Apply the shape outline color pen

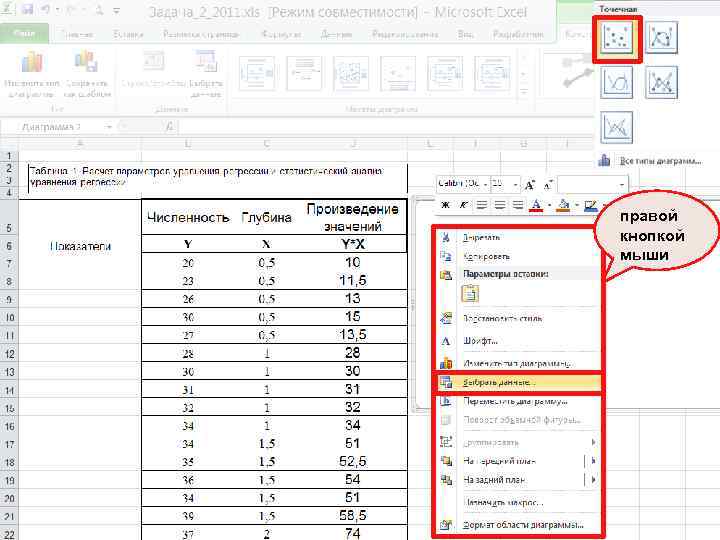click(x=591, y=205)
